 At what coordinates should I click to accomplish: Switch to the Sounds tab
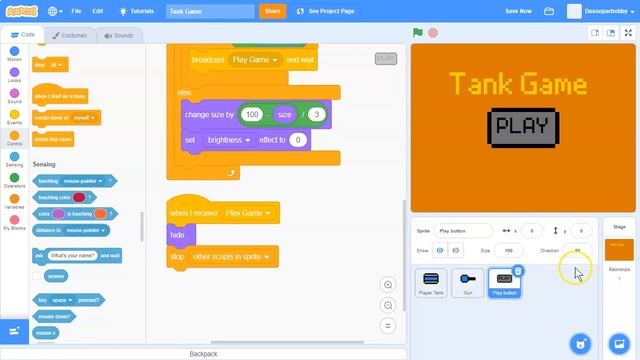119,36
